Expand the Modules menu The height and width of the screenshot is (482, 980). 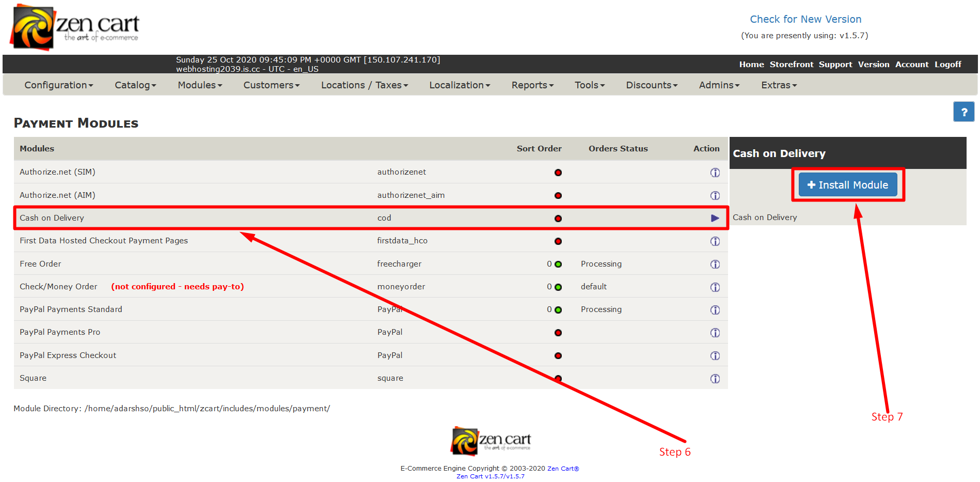pyautogui.click(x=200, y=85)
